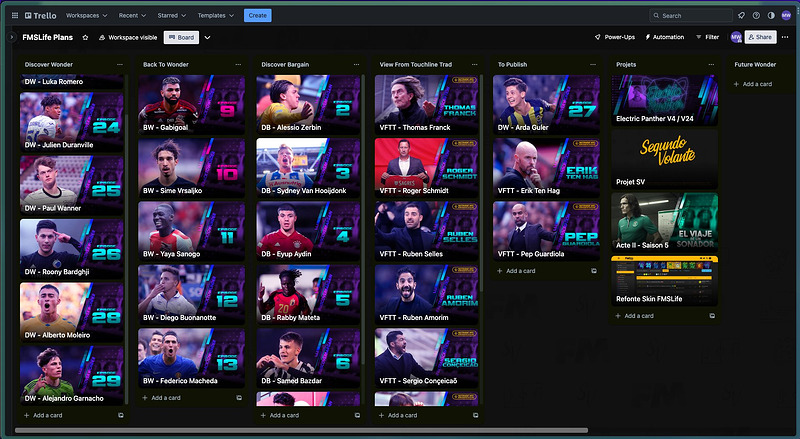Open card VFTT - Thomas Franck
The height and width of the screenshot is (439, 800).
pyautogui.click(x=427, y=105)
